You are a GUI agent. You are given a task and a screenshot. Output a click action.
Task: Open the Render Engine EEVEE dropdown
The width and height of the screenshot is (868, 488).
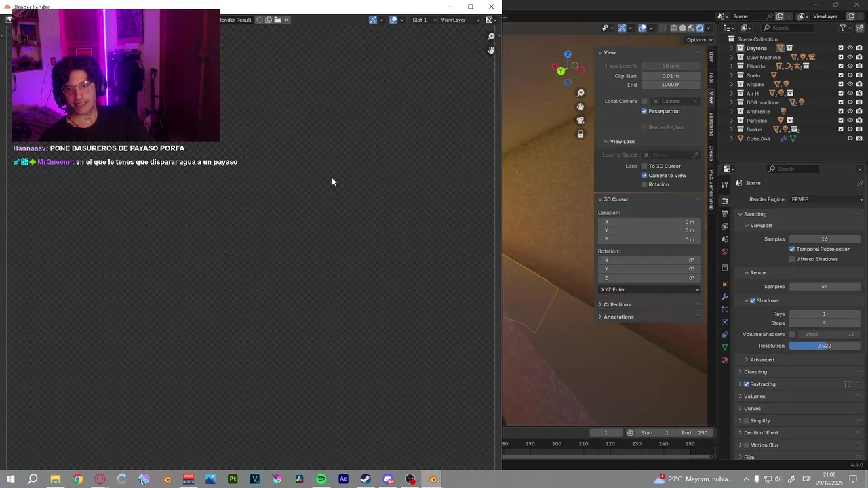827,199
